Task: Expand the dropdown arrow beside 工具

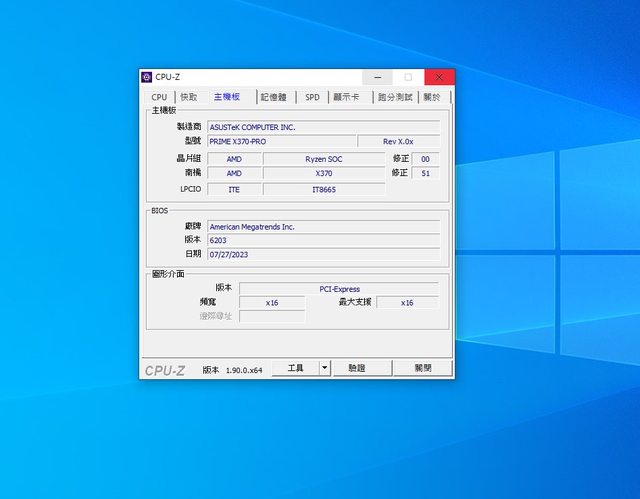Action: [324, 368]
